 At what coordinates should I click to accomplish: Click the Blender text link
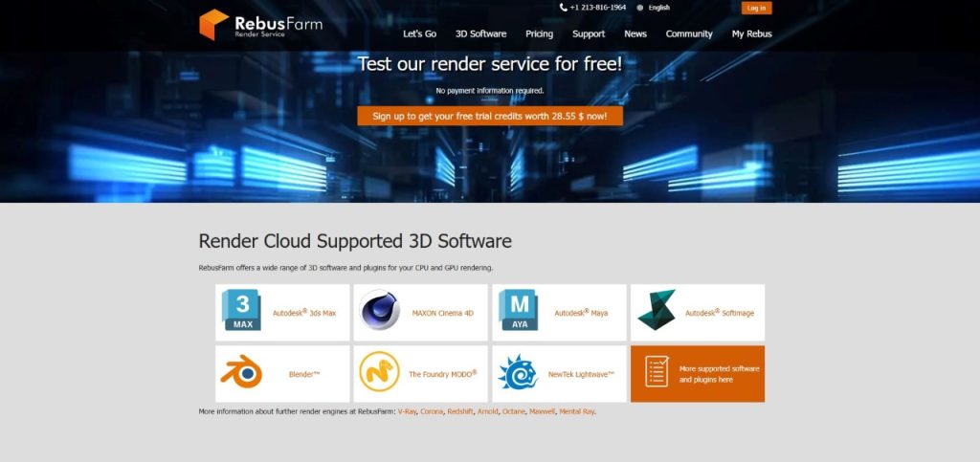coord(303,375)
